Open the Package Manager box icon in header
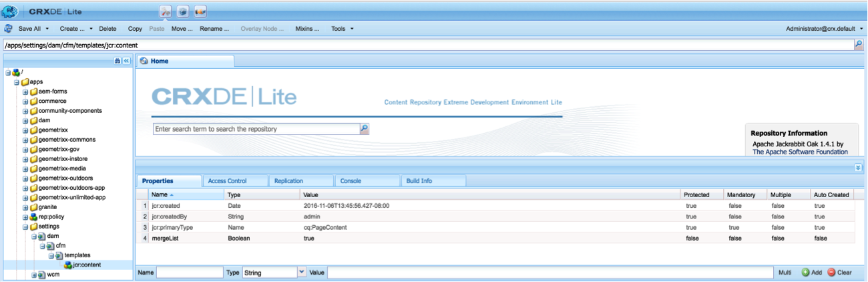 [x=182, y=11]
